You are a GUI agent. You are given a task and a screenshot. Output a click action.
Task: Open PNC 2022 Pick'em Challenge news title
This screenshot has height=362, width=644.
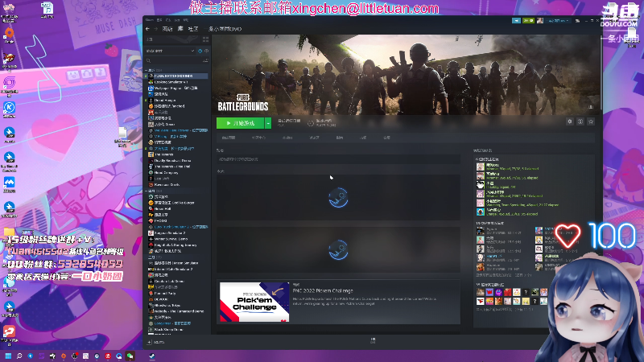click(x=323, y=290)
